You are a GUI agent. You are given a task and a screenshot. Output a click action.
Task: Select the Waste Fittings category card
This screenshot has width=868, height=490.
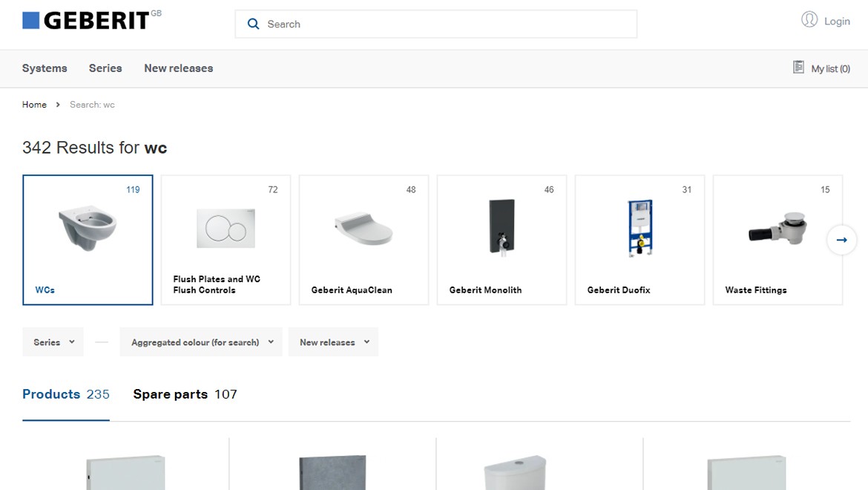(x=777, y=240)
